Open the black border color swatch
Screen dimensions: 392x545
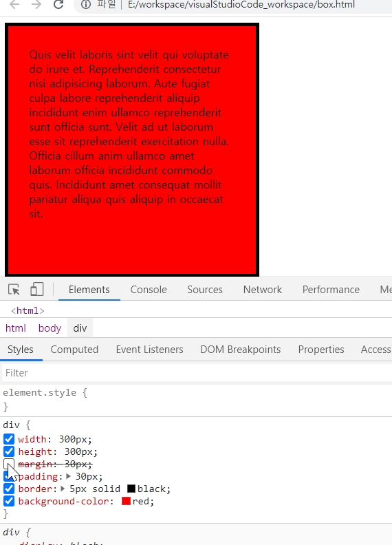(131, 489)
